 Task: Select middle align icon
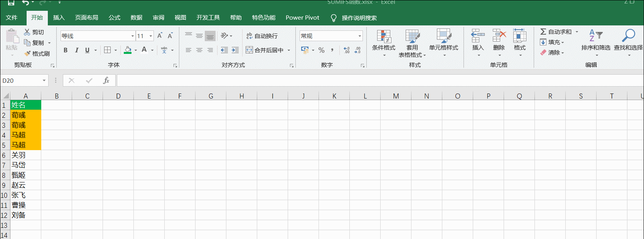[x=199, y=36]
